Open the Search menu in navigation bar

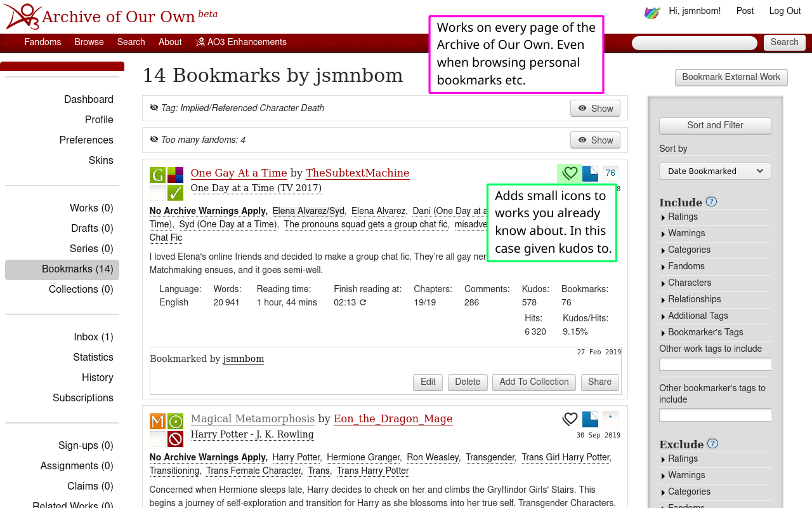point(131,42)
